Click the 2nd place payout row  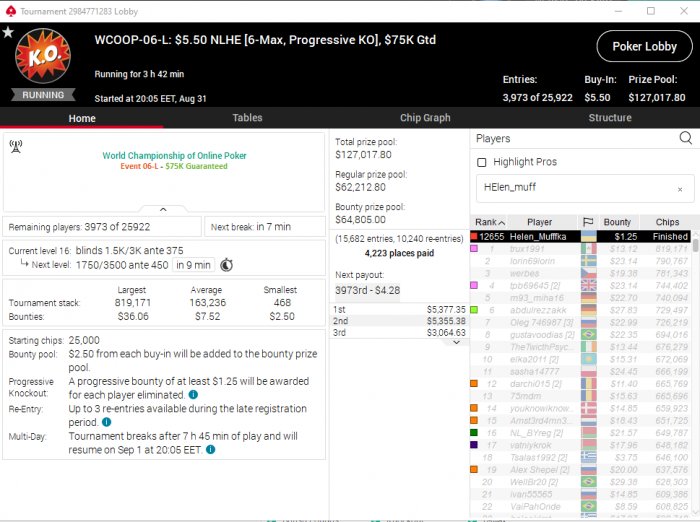pyautogui.click(x=399, y=321)
